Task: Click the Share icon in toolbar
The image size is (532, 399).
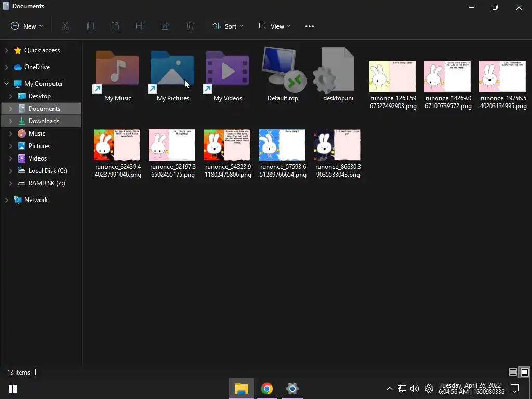Action: (x=165, y=26)
